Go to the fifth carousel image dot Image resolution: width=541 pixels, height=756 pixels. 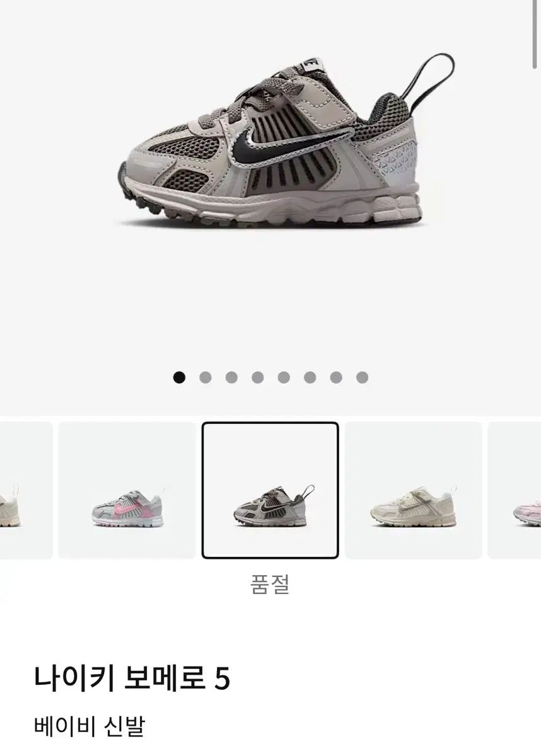pyautogui.click(x=284, y=377)
